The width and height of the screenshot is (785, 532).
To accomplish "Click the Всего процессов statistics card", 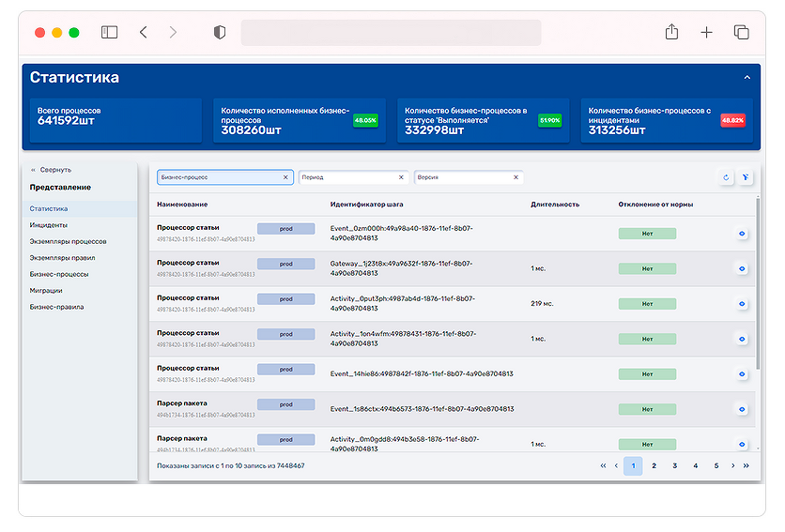I will tap(115, 120).
